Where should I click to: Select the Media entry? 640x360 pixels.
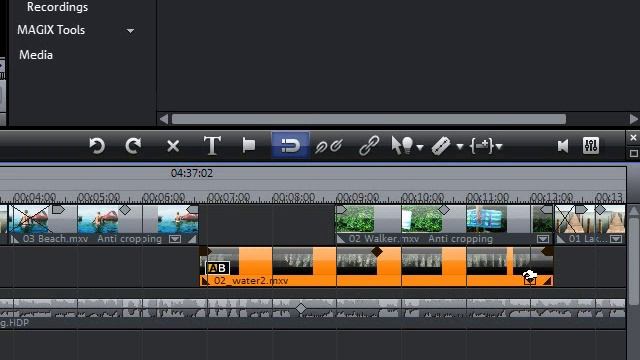click(x=36, y=55)
